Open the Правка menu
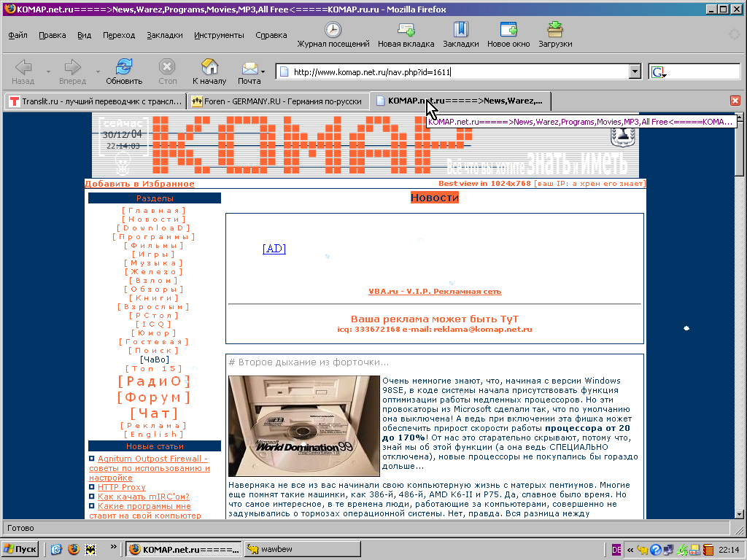Viewport: 747px width, 560px height. [53, 35]
